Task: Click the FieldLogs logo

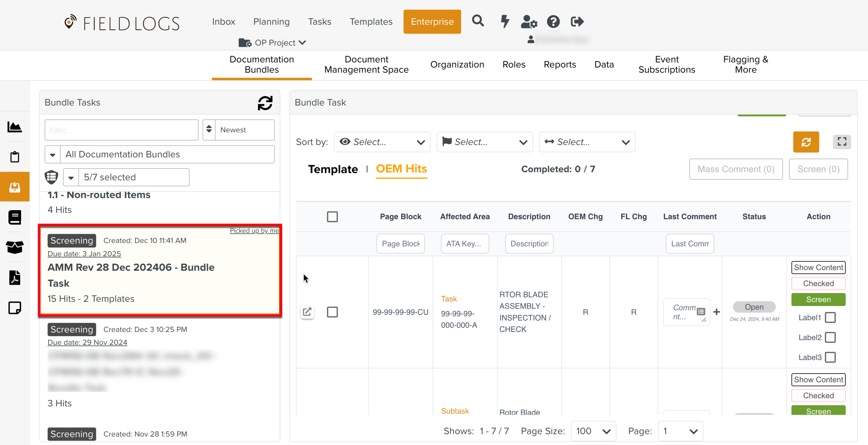Action: [x=122, y=23]
